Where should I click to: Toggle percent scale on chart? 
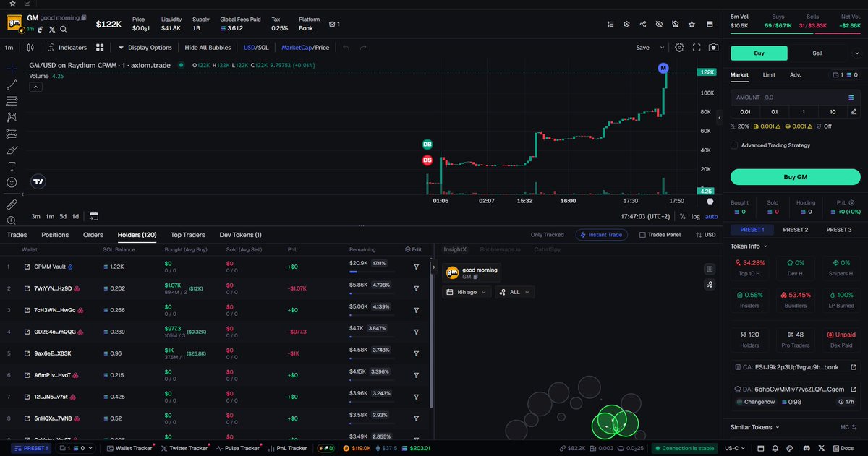tap(683, 216)
